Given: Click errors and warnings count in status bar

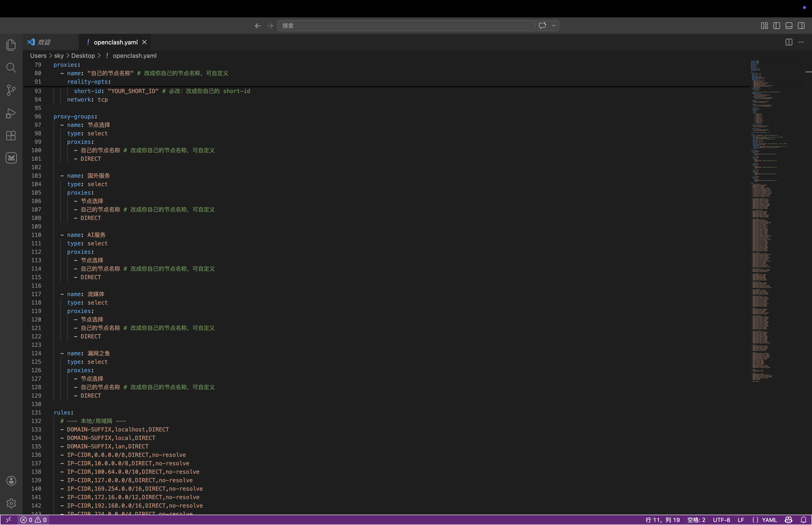Looking at the screenshot, I should pyautogui.click(x=33, y=520).
